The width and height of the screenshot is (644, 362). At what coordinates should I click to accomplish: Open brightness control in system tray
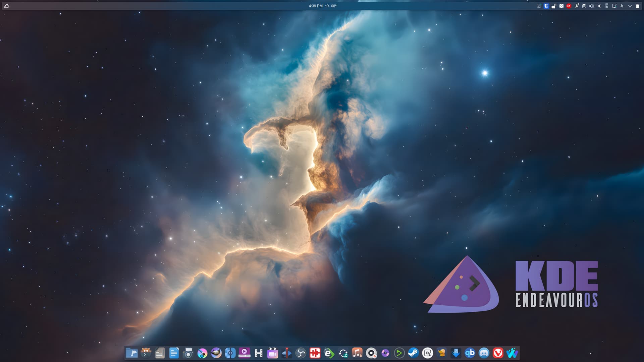coord(599,6)
